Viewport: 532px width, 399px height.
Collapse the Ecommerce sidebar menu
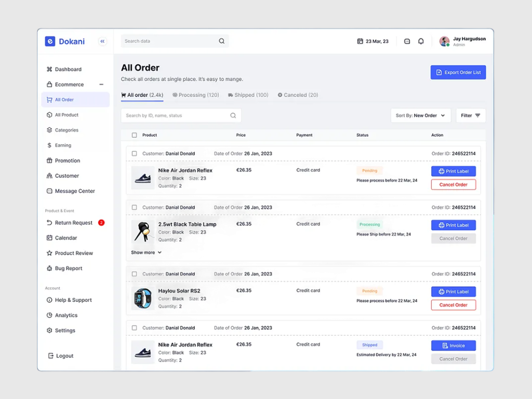(x=101, y=84)
